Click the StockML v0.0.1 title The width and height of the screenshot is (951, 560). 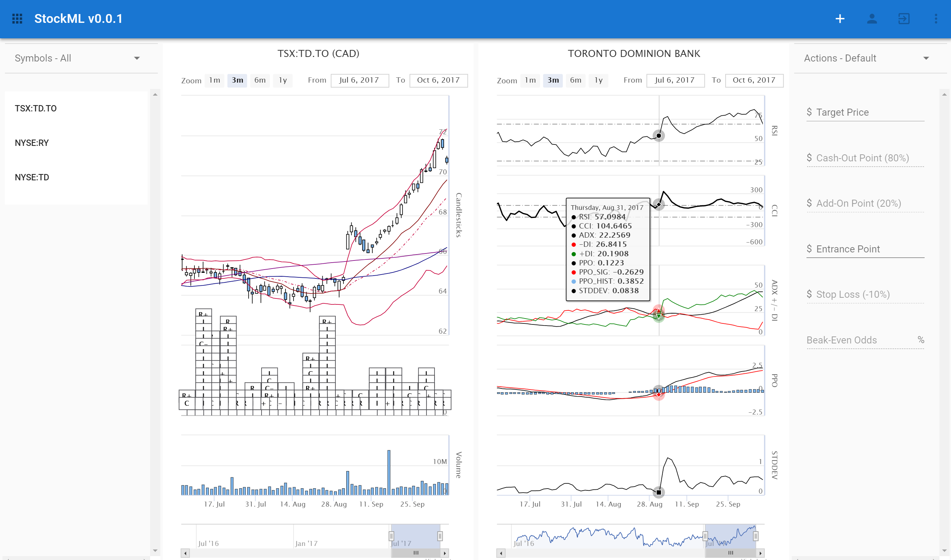pyautogui.click(x=78, y=19)
